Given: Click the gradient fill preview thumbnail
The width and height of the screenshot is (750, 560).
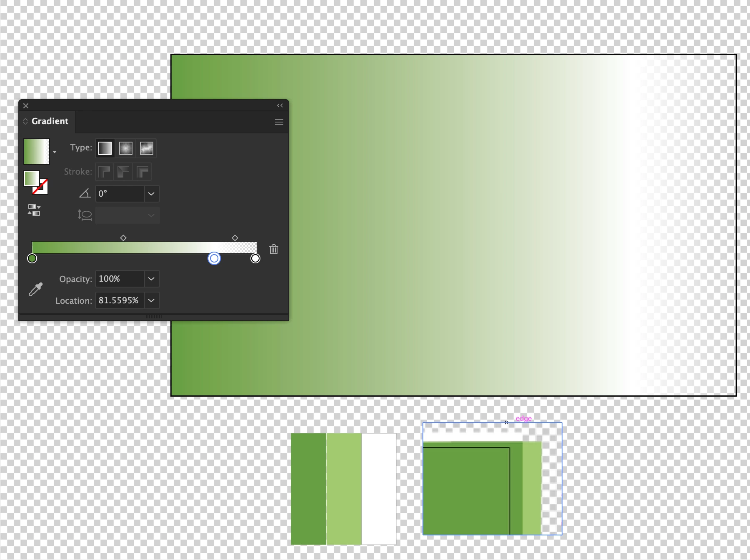Looking at the screenshot, I should 37,152.
